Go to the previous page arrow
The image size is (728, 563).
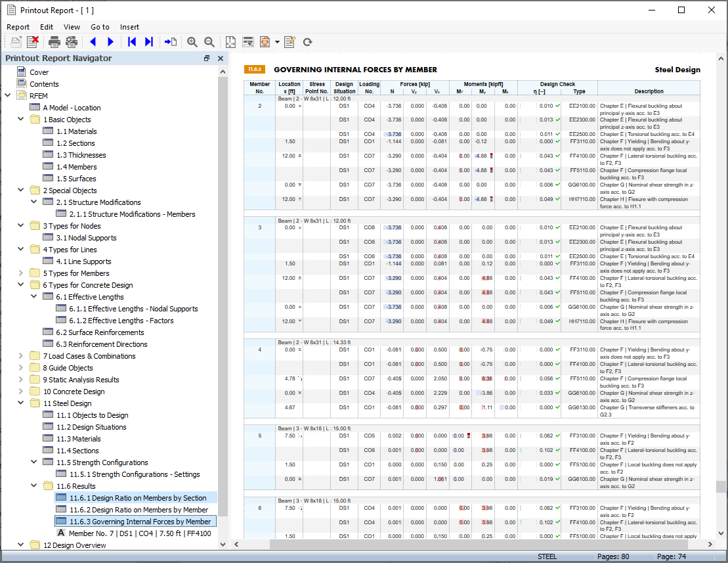[93, 42]
